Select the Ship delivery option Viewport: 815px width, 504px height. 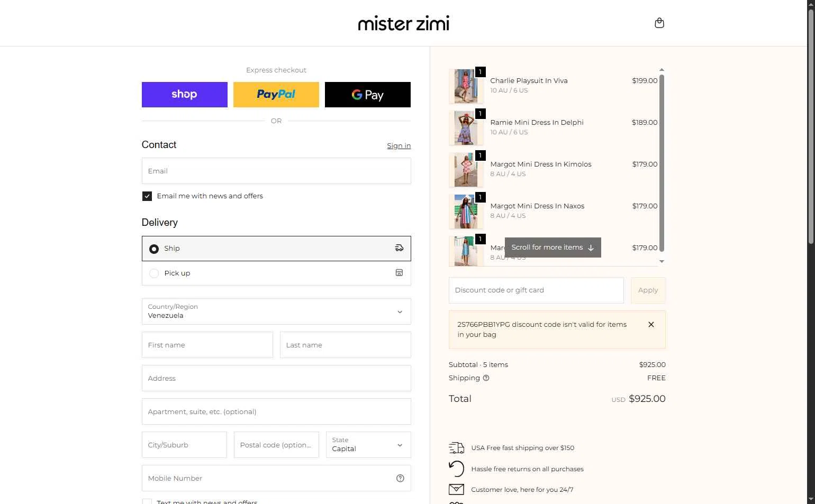pos(276,249)
